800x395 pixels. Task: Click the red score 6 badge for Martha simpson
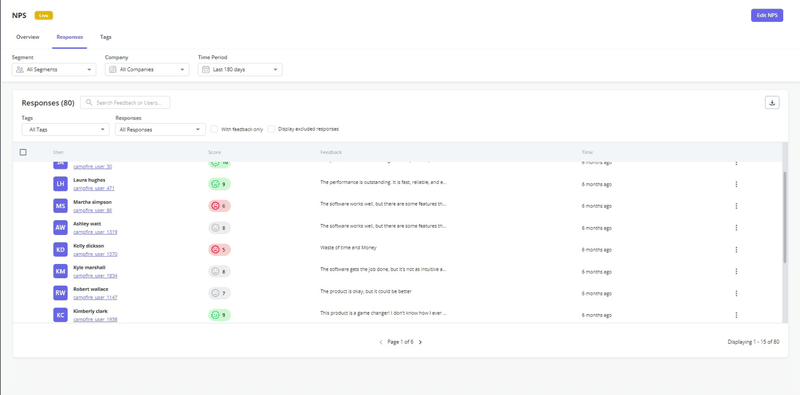(219, 206)
